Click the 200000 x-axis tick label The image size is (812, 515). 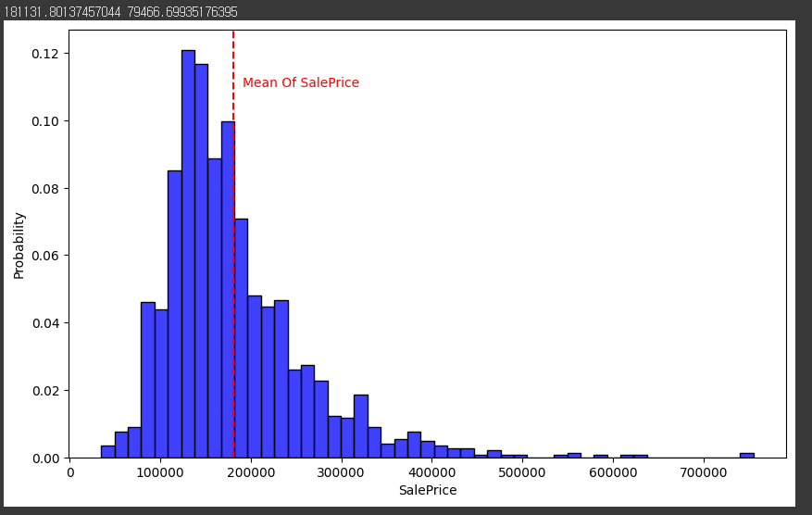251,472
